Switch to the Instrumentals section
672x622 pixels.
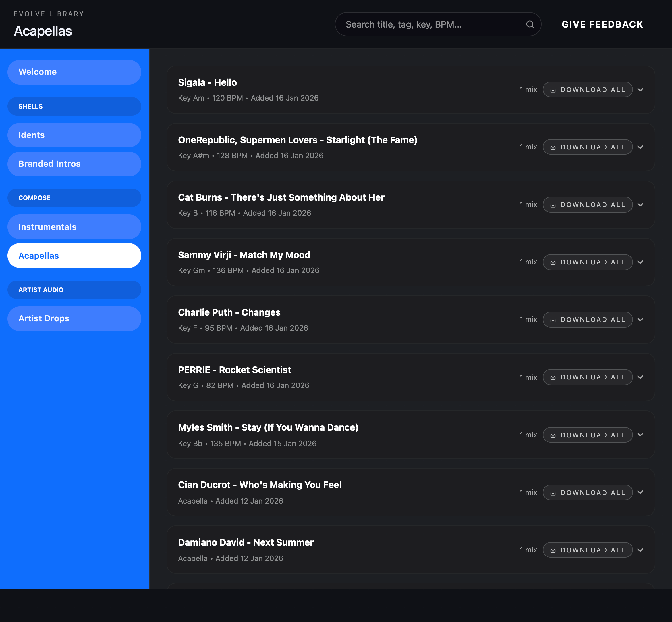coord(74,226)
